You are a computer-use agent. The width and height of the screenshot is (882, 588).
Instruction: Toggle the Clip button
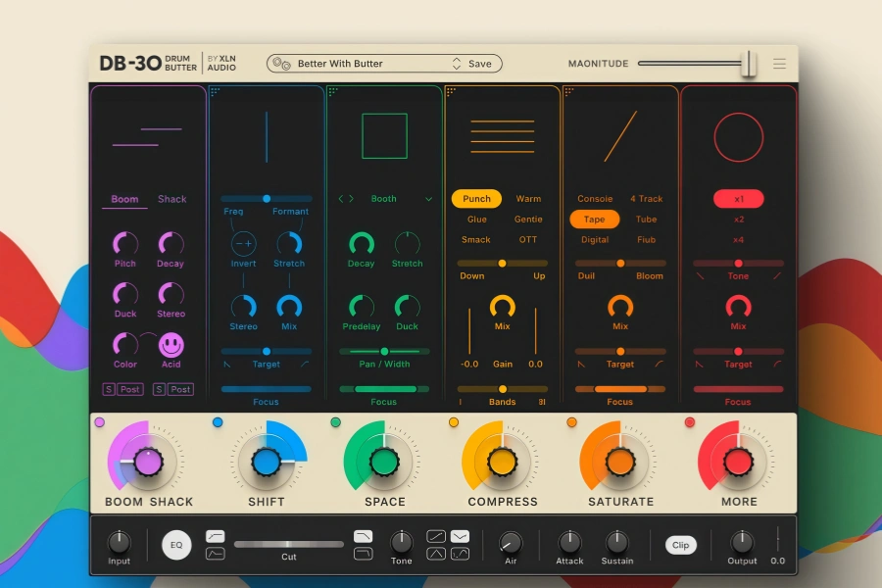pos(681,545)
